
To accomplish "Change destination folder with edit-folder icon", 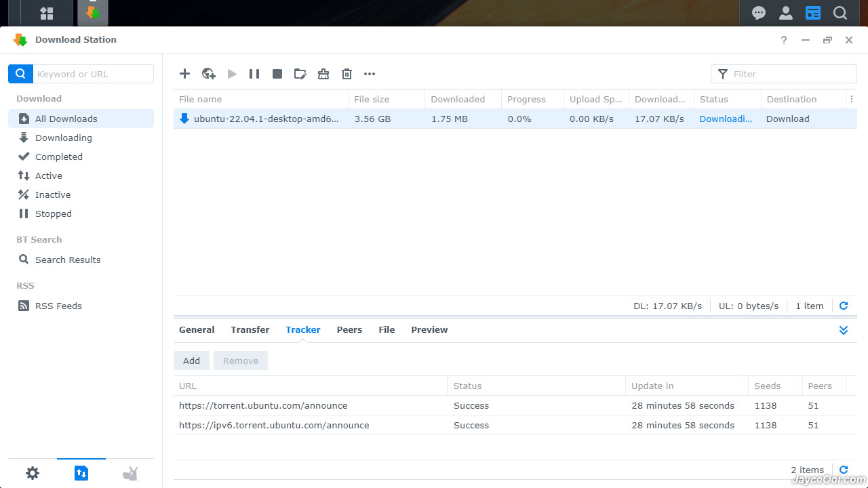I will point(300,74).
